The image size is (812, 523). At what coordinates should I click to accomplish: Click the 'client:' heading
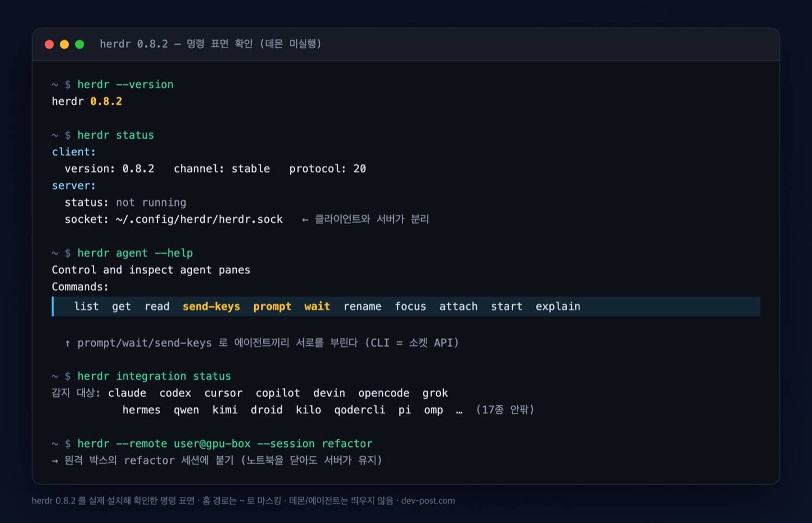(x=74, y=152)
